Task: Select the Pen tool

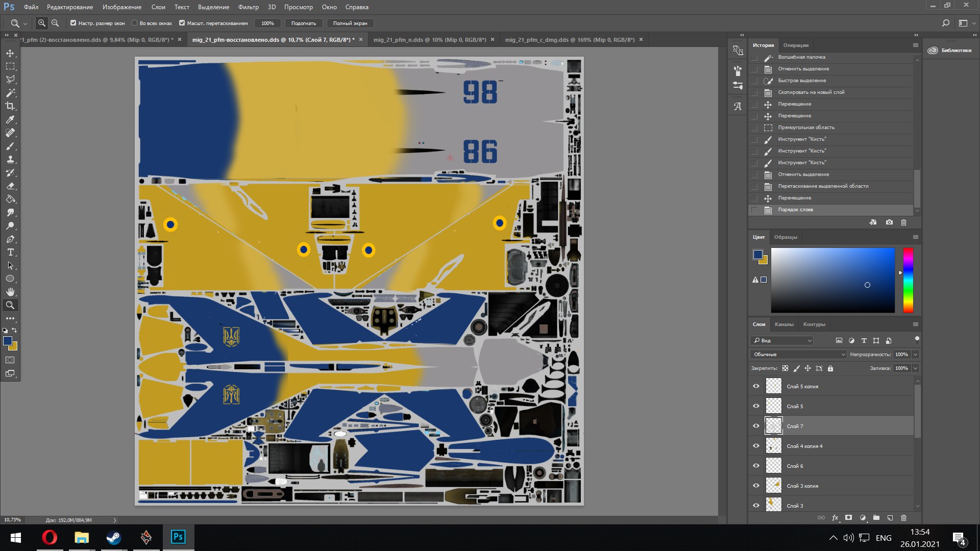Action: click(10, 239)
